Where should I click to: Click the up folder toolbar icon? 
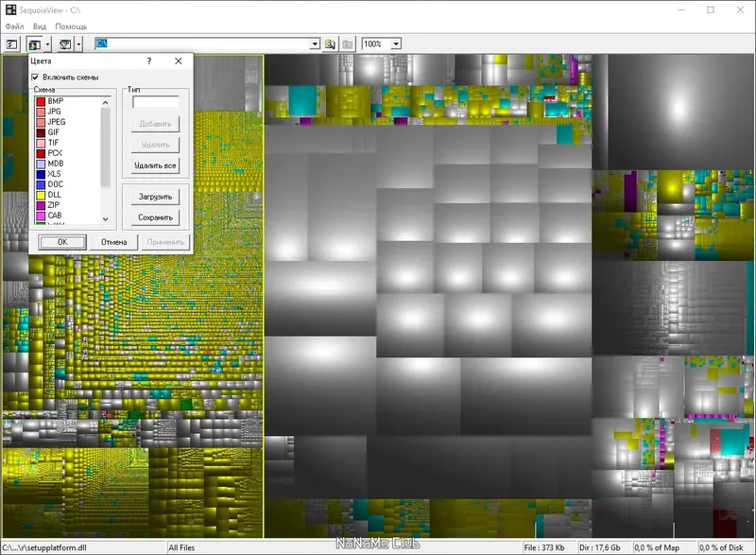[347, 44]
